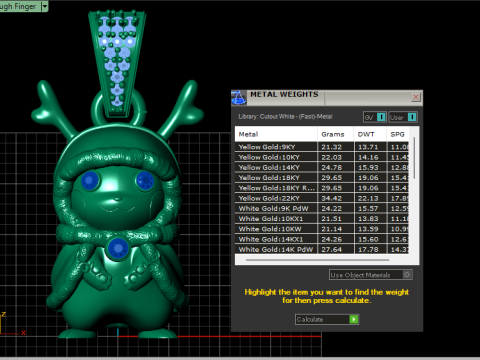Click the Through Finger viewport label
Screen dimensions: 480x360
[18, 6]
